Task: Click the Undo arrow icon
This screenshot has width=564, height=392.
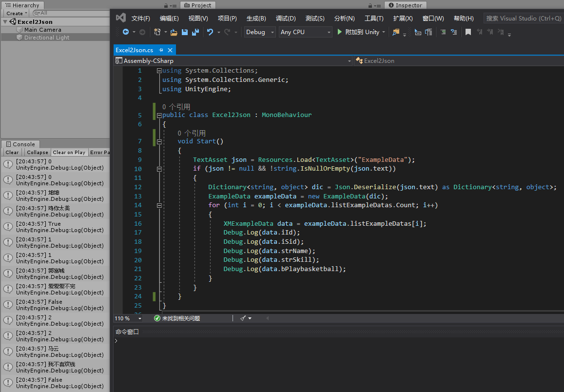Action: pos(210,32)
